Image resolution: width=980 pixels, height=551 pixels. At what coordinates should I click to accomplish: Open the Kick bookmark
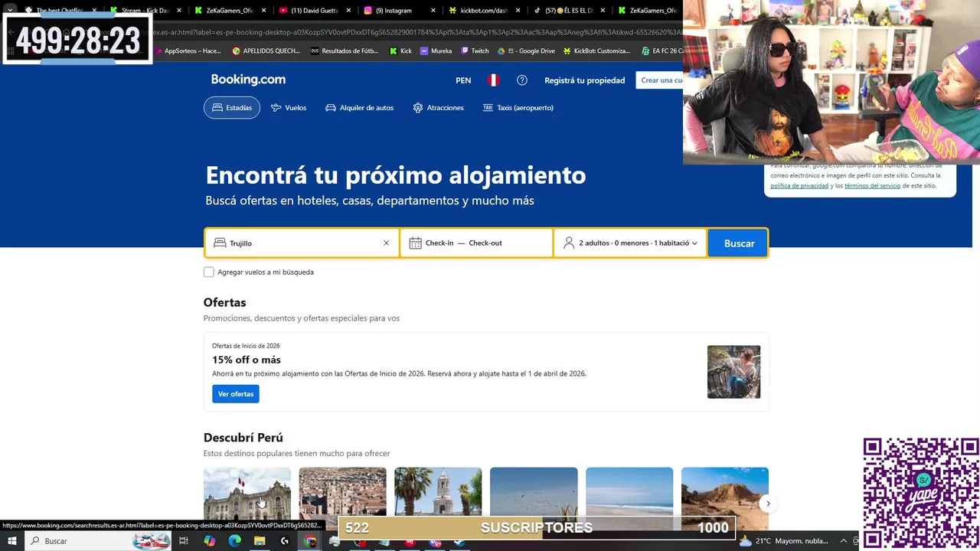point(401,51)
